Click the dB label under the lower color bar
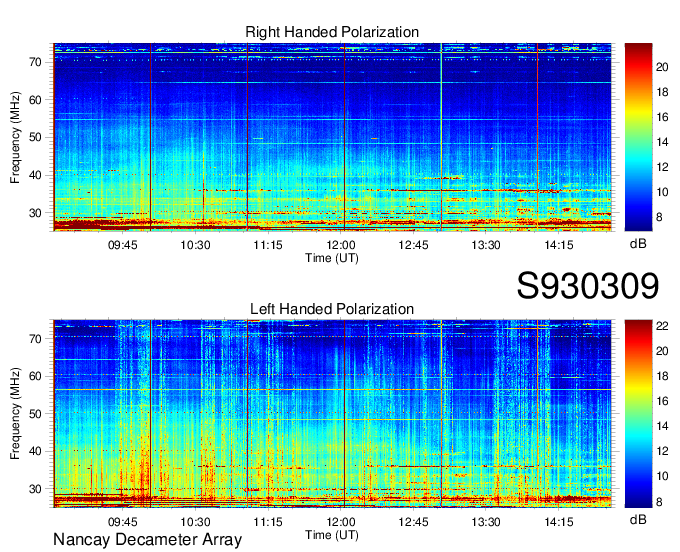The image size is (680, 552). [638, 519]
